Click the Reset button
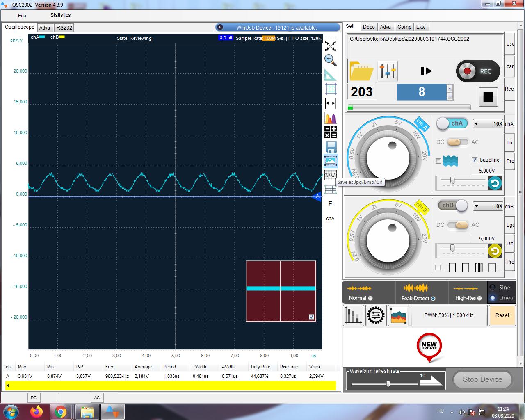Viewport: 525px width, 420px height. pyautogui.click(x=502, y=315)
